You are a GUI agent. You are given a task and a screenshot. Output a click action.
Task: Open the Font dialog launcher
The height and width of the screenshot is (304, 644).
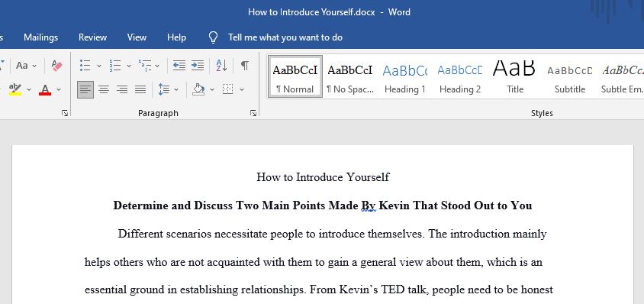65,113
